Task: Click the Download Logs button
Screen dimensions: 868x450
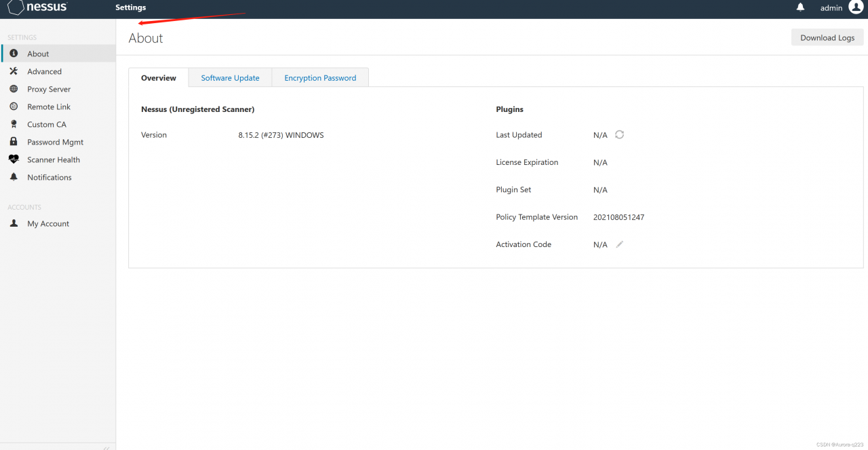Action: (827, 38)
